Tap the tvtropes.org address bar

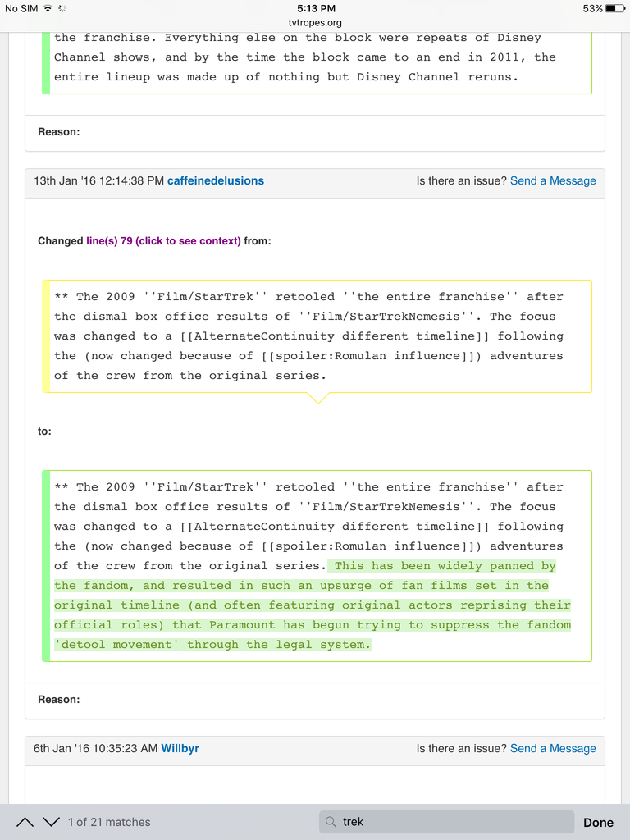click(x=315, y=22)
